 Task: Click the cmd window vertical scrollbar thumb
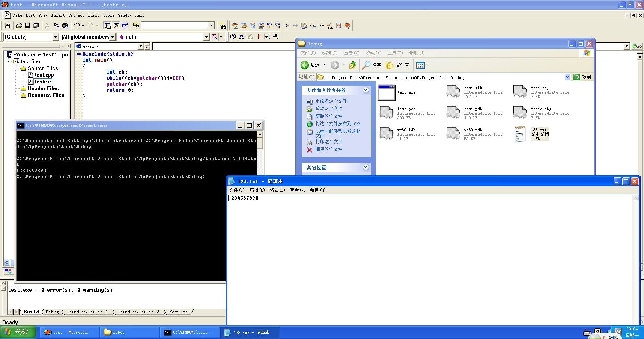click(260, 143)
